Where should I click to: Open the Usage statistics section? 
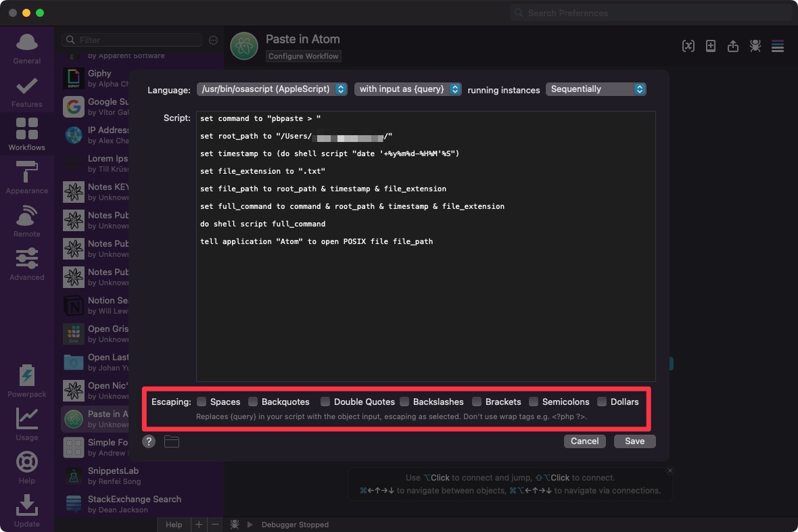26,425
